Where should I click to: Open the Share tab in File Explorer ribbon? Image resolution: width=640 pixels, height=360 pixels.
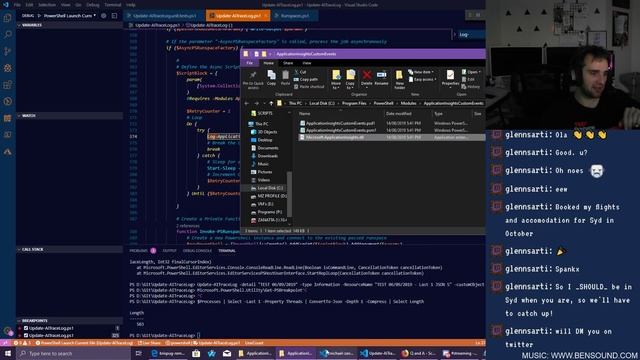288,63
